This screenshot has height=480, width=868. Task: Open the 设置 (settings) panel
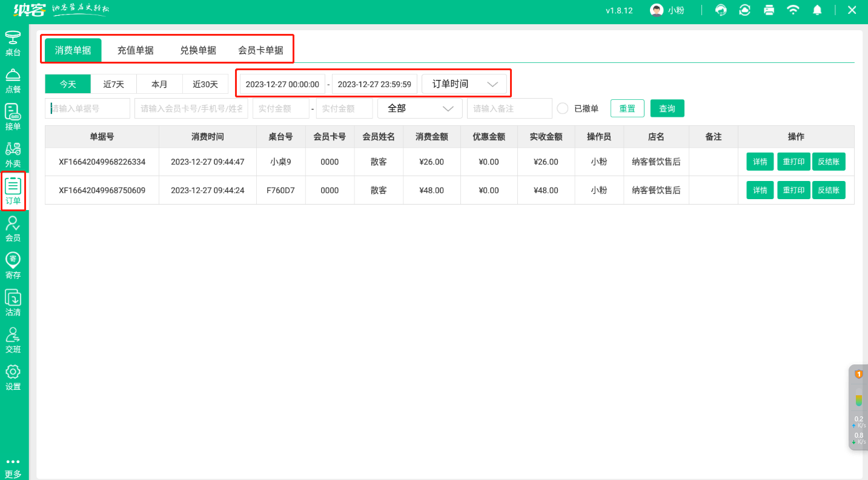(x=13, y=377)
